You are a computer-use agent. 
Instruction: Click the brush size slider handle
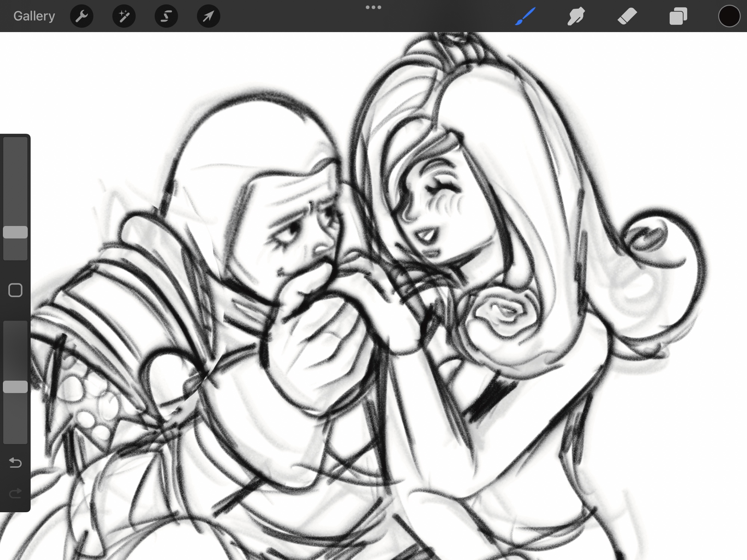pyautogui.click(x=15, y=232)
